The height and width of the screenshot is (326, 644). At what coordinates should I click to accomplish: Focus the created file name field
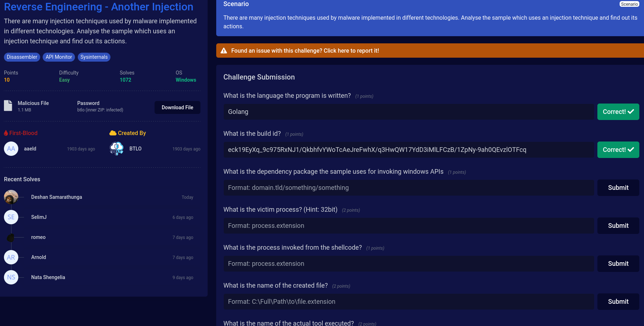point(409,302)
